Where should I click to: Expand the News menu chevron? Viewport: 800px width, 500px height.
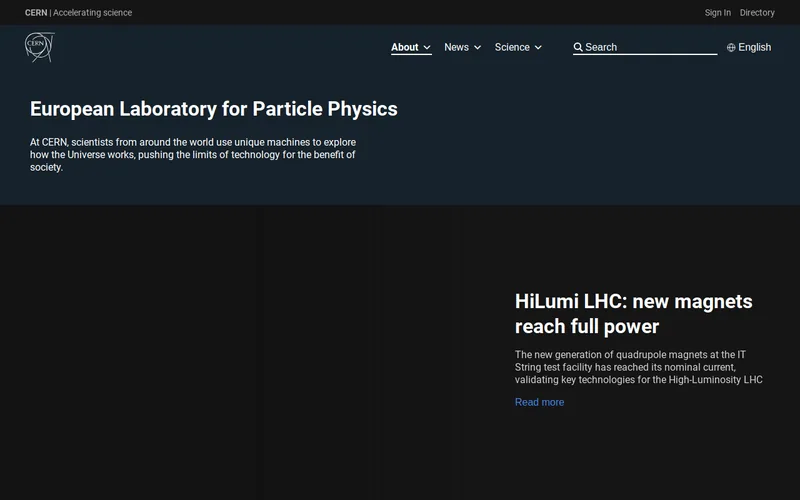[x=478, y=47]
